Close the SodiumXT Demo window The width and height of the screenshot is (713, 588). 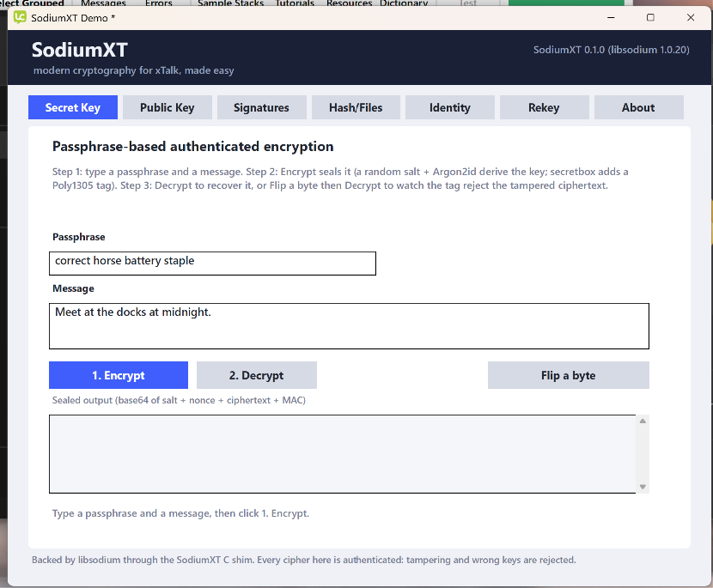click(691, 18)
